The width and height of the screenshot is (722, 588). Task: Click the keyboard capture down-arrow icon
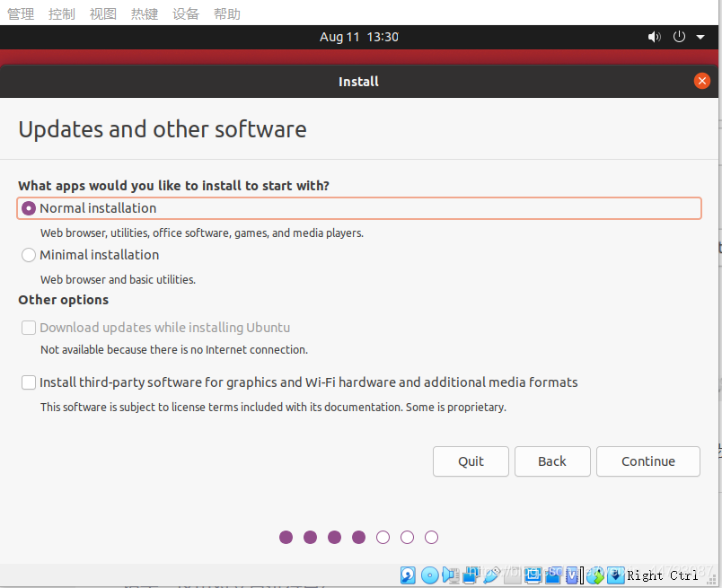[616, 575]
